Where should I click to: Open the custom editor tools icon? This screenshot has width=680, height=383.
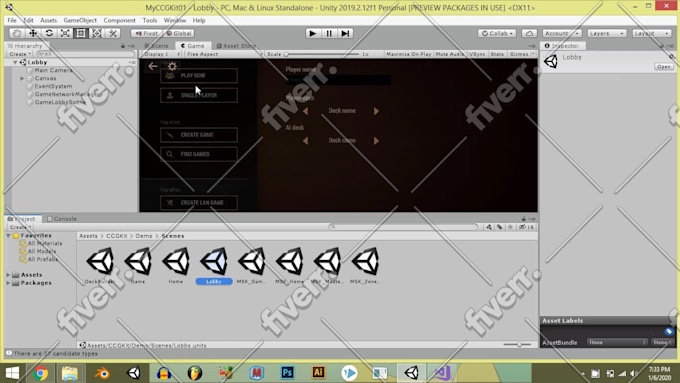(113, 33)
